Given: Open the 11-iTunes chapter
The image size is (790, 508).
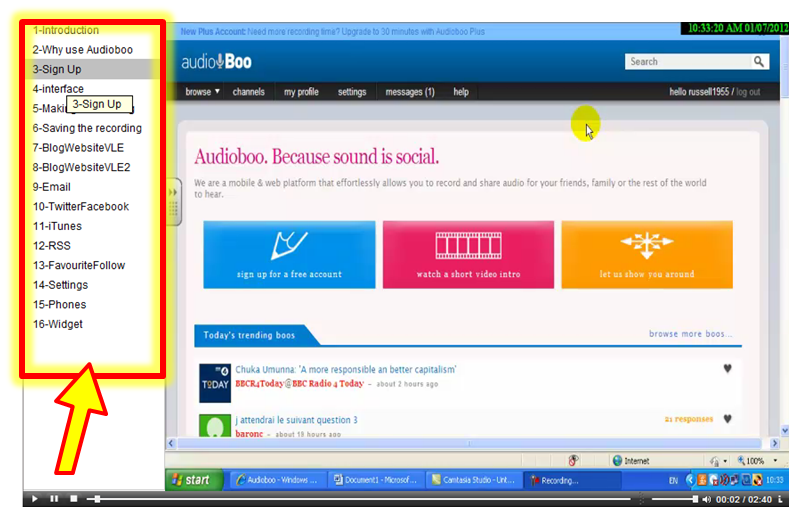Looking at the screenshot, I should [57, 226].
